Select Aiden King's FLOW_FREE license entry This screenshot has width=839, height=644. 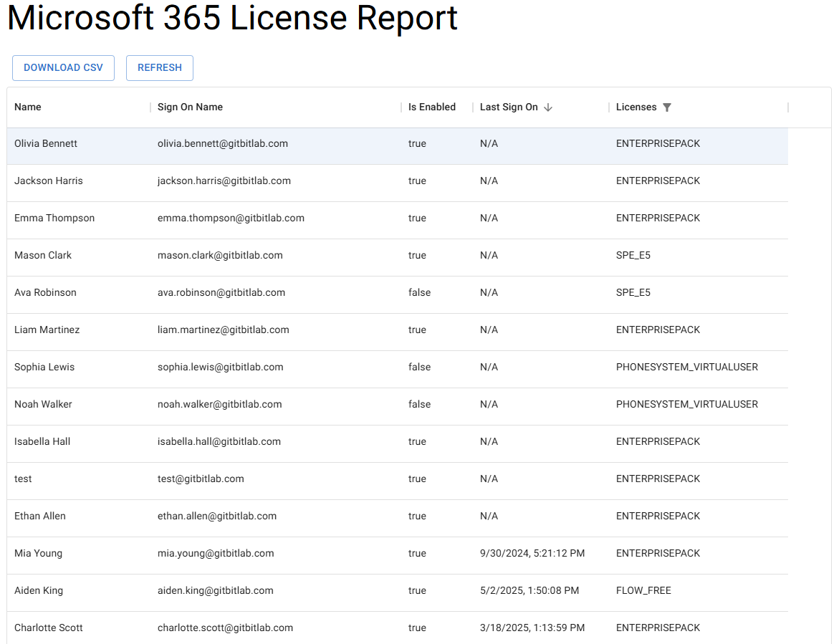pyautogui.click(x=643, y=590)
